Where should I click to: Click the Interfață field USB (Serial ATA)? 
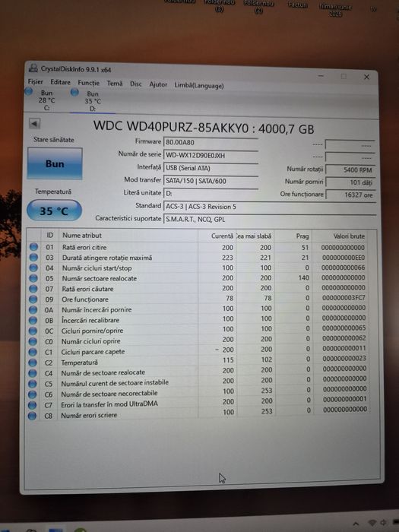[211, 168]
